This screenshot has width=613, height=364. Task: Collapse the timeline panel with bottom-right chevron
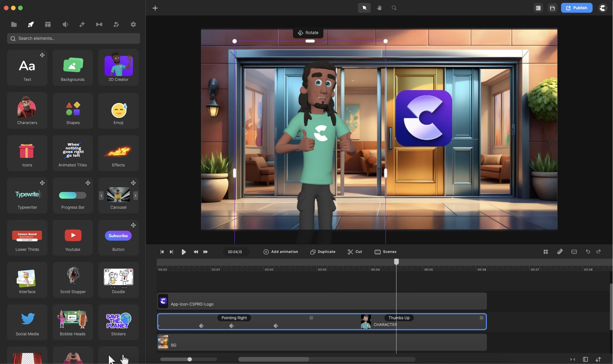[x=572, y=359]
